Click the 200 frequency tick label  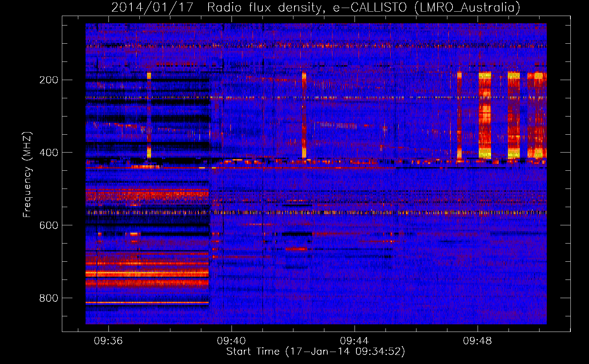click(x=49, y=80)
